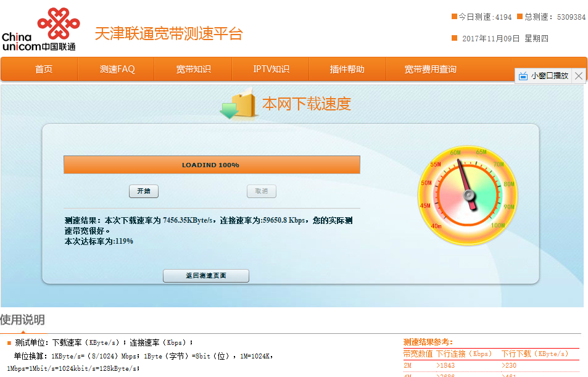Click the 80M mark on the gauge
This screenshot has width=588, height=377.
pyautogui.click(x=509, y=184)
